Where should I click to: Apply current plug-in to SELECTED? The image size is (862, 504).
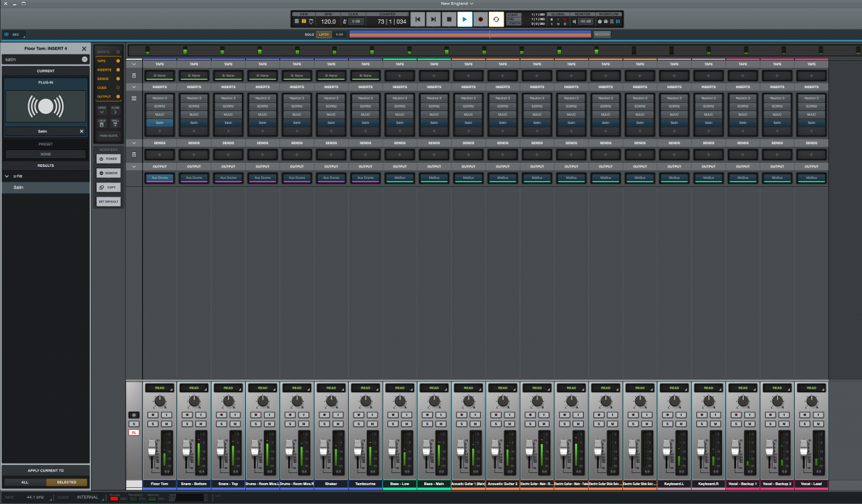point(67,482)
